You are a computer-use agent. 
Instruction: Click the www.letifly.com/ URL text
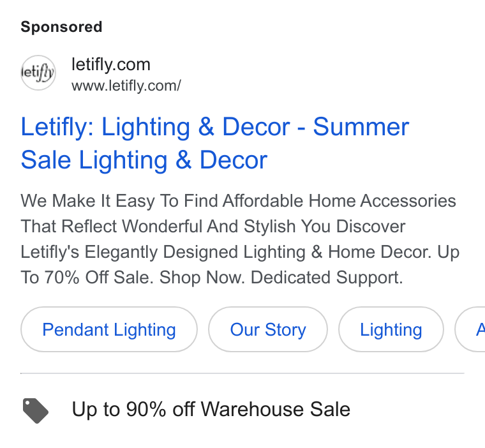click(126, 86)
